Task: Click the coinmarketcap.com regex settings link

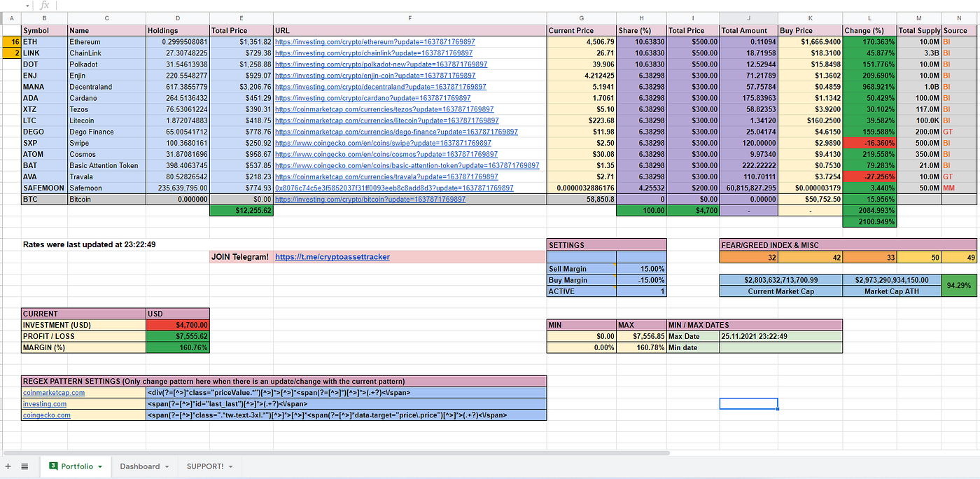Action: pyautogui.click(x=54, y=392)
